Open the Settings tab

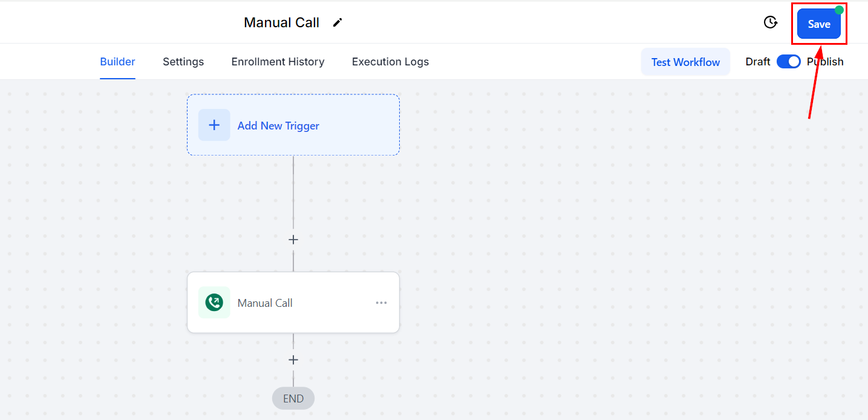183,62
